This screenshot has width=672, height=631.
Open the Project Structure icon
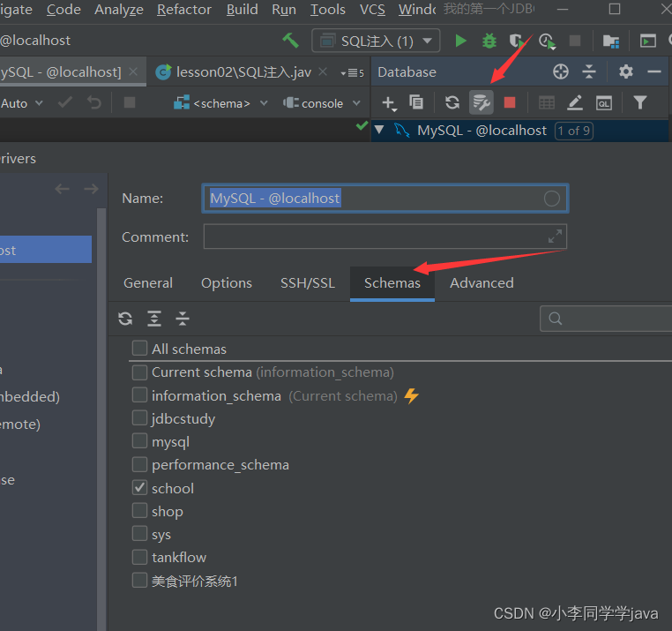point(611,41)
